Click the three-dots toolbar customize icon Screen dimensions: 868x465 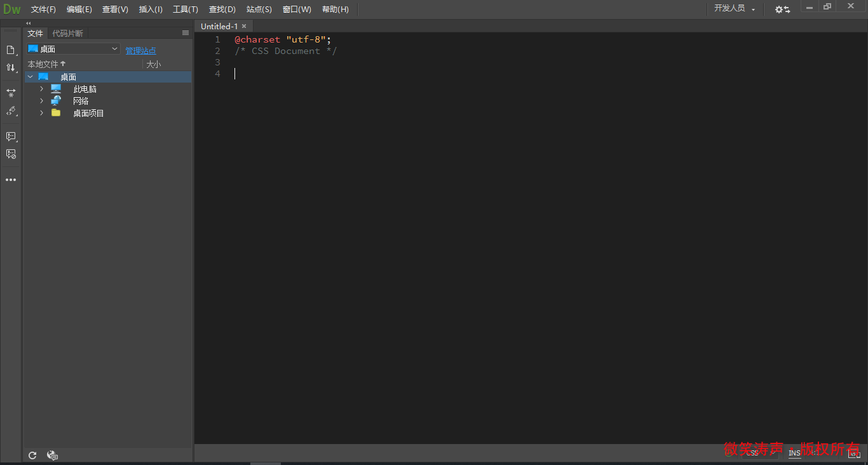tap(11, 180)
